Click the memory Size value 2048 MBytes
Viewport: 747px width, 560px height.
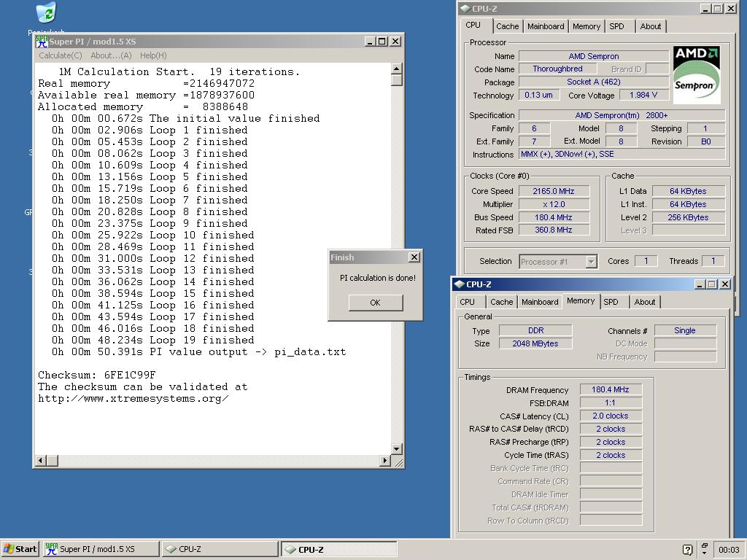point(535,343)
